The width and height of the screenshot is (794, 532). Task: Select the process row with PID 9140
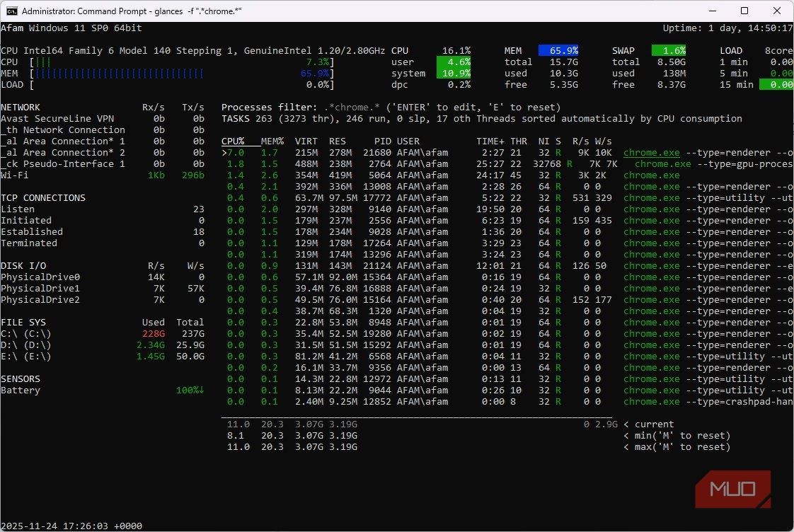click(507, 209)
